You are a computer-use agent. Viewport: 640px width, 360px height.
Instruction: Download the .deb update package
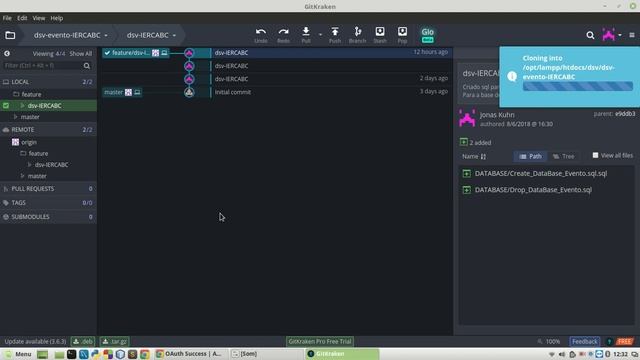[x=83, y=342]
